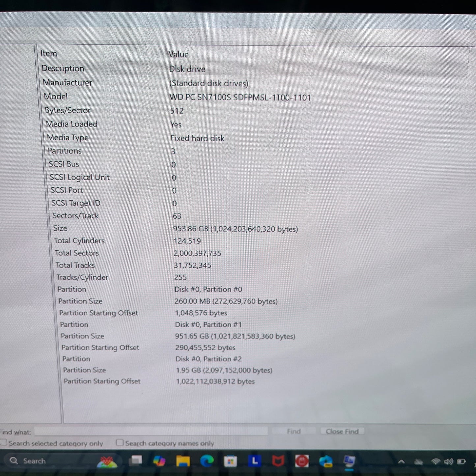Open Wi-Fi network status flyout
This screenshot has width=476, height=476.
(x=436, y=462)
